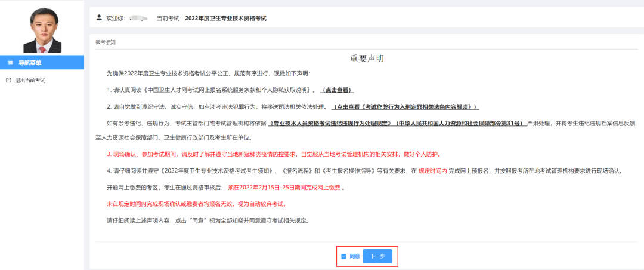The image size is (644, 270).
Task: Click the 同意 label text
Action: coord(354,256)
